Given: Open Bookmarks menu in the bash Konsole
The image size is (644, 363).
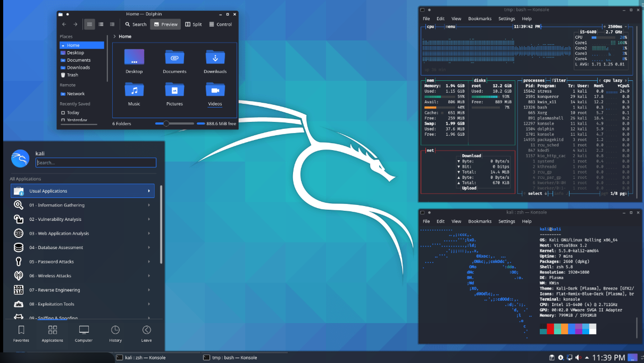Looking at the screenshot, I should [480, 19].
